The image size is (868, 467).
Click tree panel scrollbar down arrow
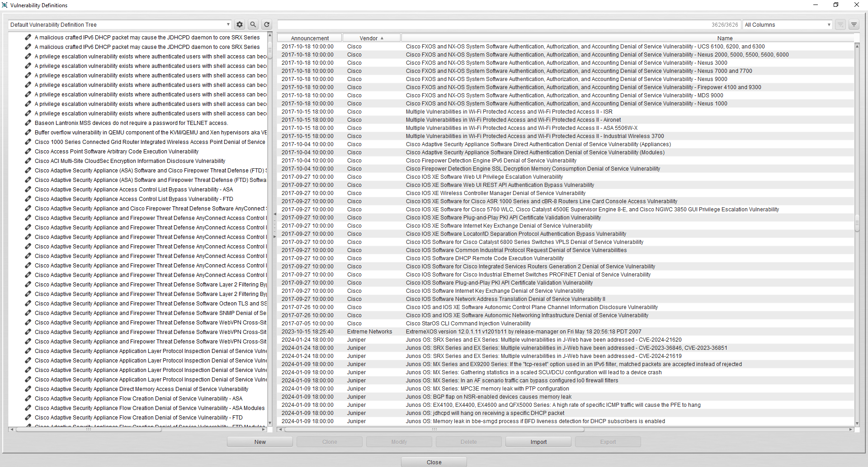point(270,423)
